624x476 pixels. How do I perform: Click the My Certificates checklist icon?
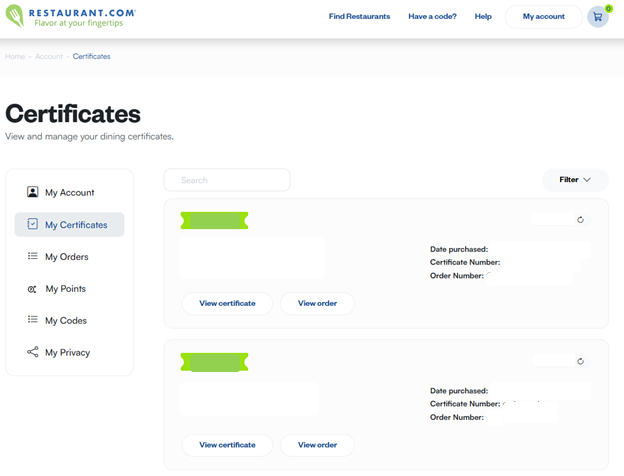pyautogui.click(x=33, y=224)
